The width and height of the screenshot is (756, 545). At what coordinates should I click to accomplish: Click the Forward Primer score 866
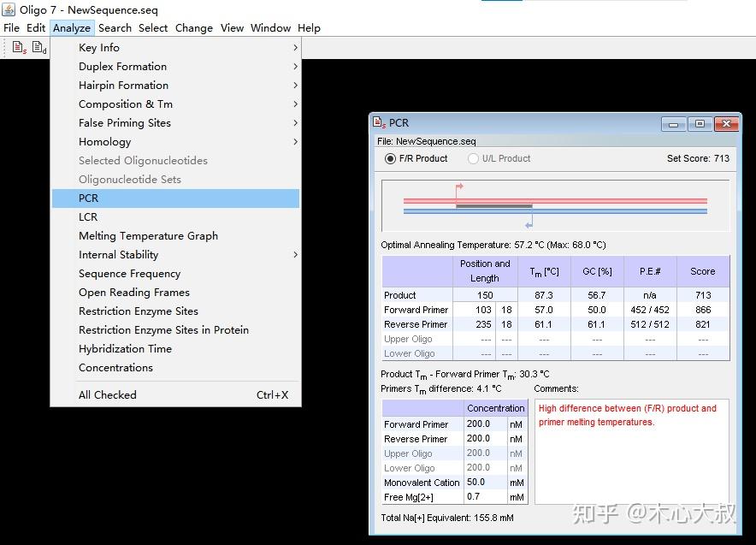click(x=703, y=310)
